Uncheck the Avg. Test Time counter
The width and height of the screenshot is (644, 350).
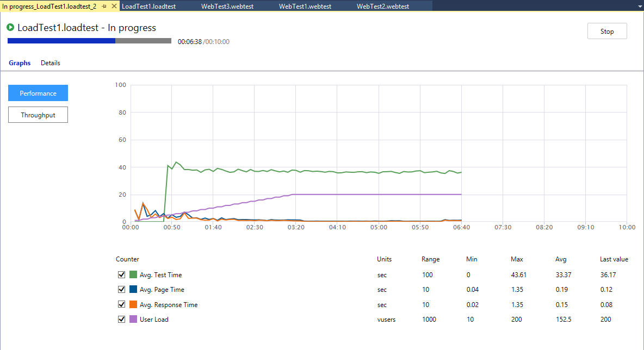(122, 275)
